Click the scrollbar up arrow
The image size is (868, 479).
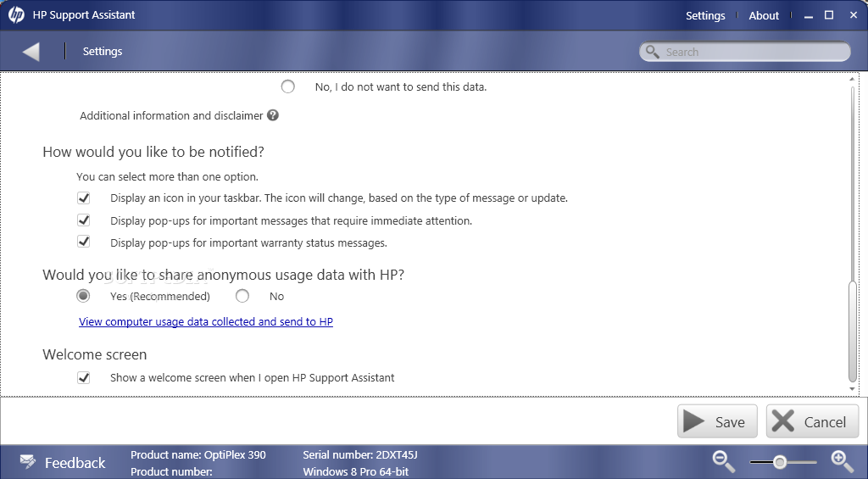[853, 80]
